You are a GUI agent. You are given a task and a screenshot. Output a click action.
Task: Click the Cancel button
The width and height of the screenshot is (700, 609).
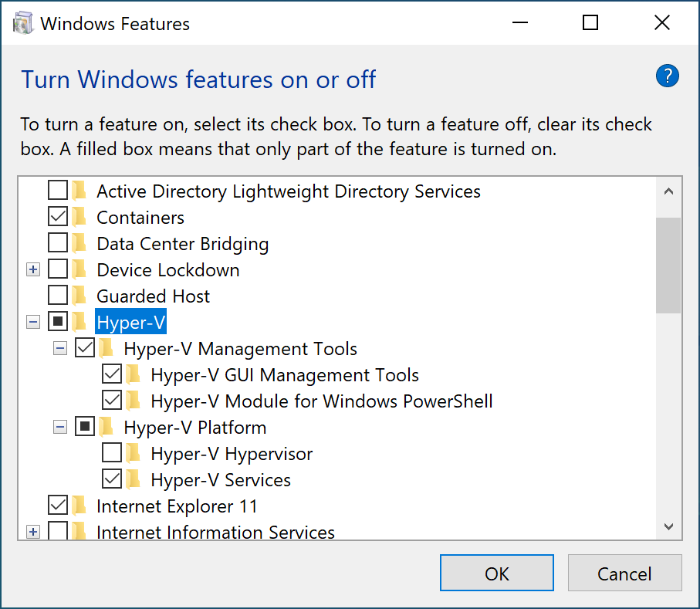[624, 573]
